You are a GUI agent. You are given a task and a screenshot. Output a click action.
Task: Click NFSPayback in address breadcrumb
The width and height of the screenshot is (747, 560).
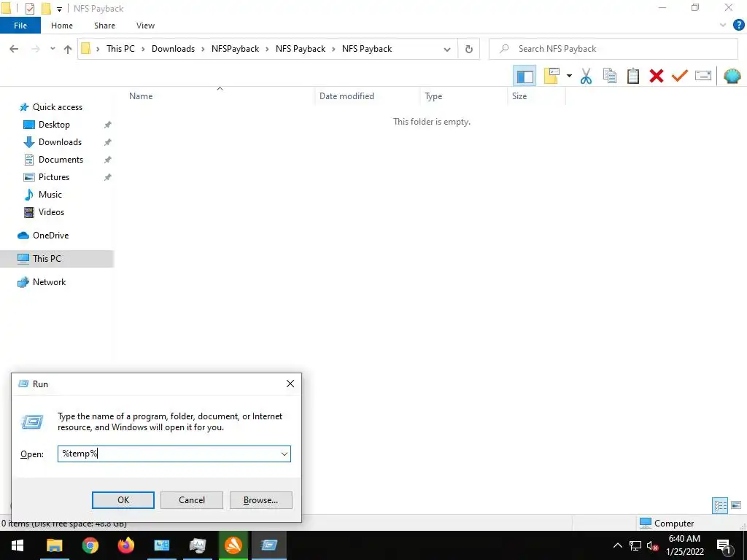point(236,49)
